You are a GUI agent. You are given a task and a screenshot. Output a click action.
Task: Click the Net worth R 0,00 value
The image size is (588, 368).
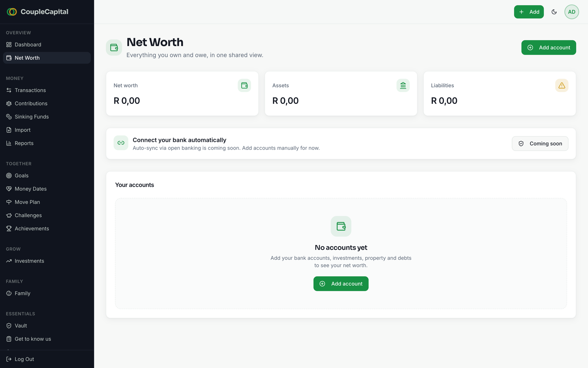click(x=127, y=101)
